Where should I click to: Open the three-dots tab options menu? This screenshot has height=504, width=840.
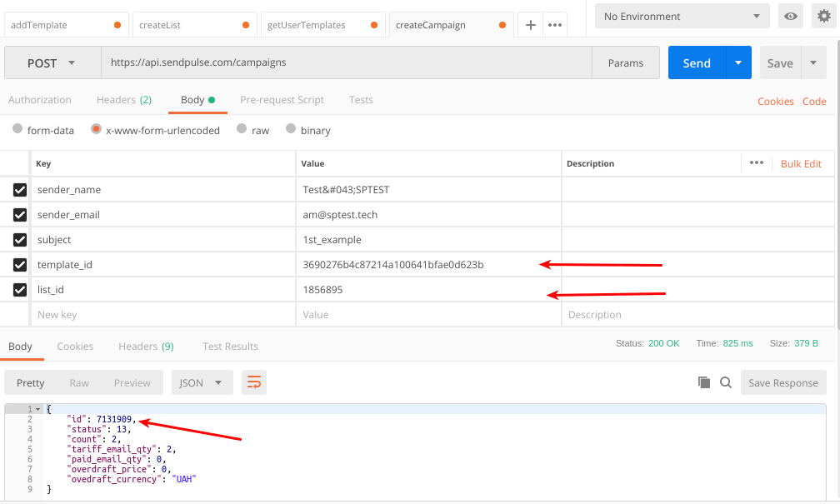click(x=554, y=25)
